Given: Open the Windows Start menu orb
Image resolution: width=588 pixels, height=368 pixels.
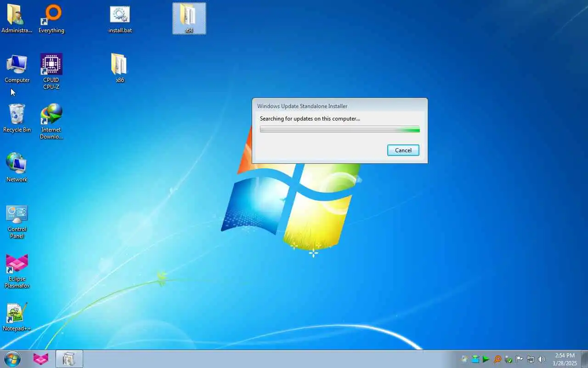Looking at the screenshot, I should click(12, 359).
